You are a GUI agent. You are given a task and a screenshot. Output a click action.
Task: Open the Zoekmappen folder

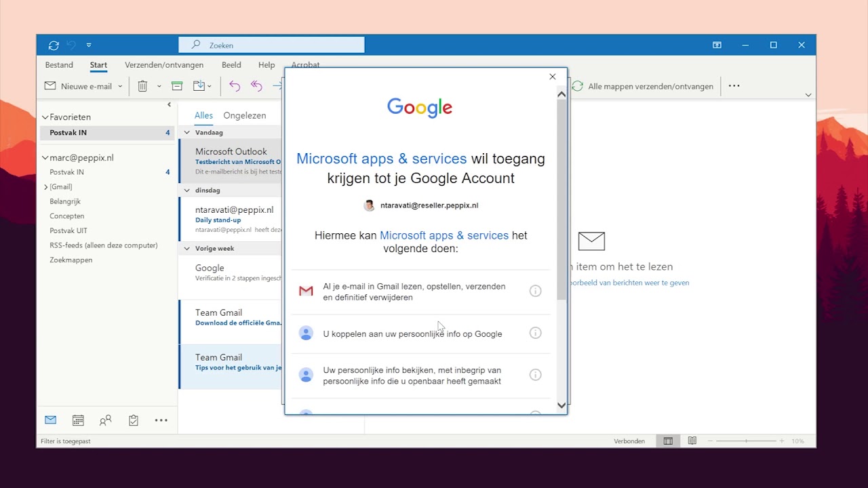pyautogui.click(x=71, y=260)
